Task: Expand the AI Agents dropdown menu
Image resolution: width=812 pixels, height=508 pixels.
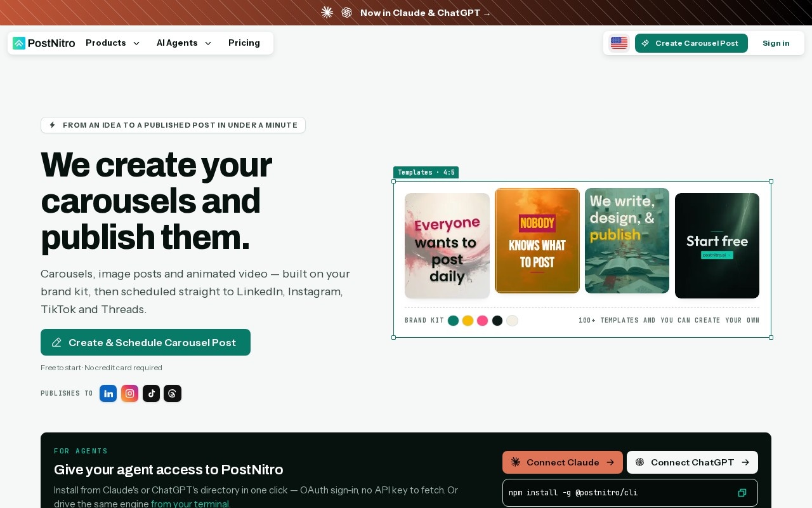Action: coord(184,43)
